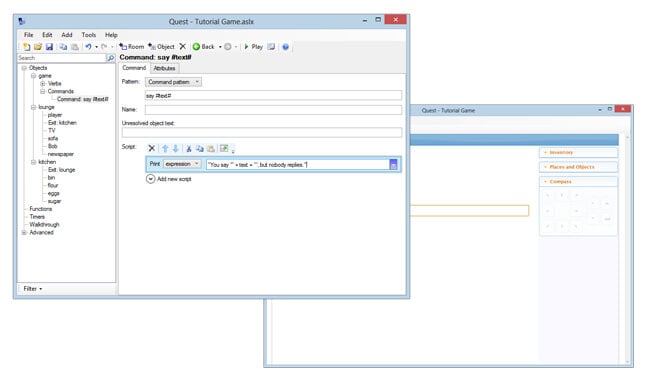Paste script in script toolbar

coord(211,148)
